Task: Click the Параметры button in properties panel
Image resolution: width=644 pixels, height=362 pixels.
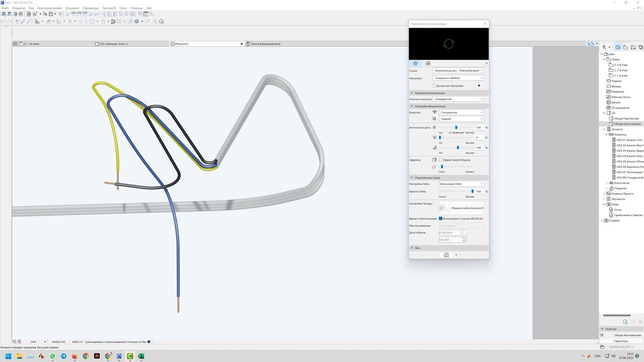Action: click(621, 341)
